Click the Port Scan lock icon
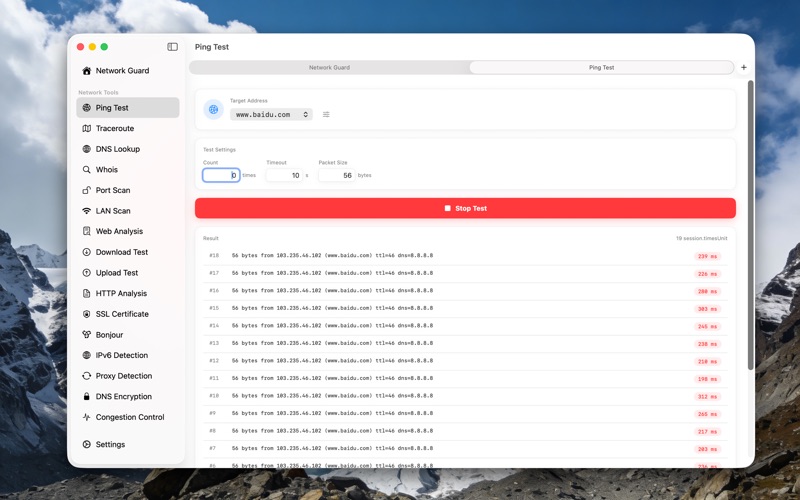800x500 pixels. (x=87, y=190)
